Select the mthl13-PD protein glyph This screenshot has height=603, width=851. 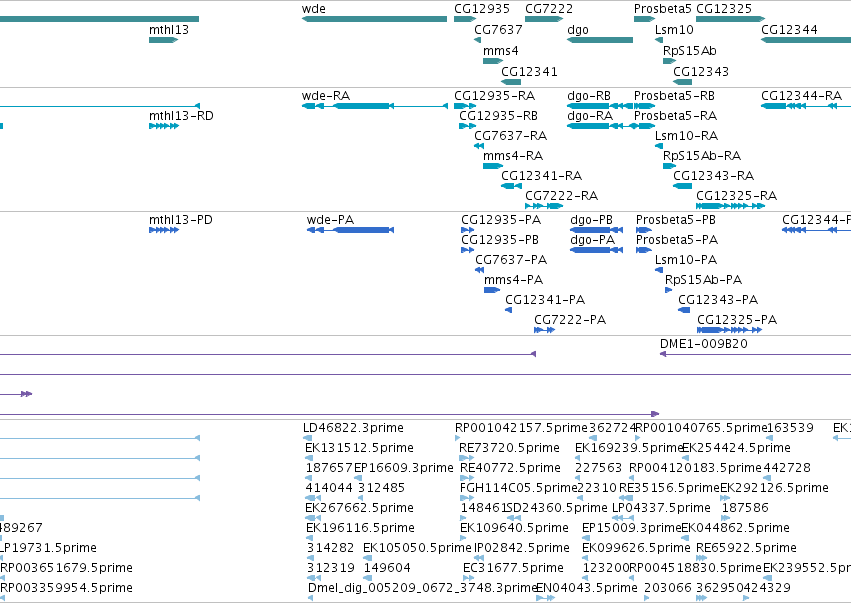point(164,230)
